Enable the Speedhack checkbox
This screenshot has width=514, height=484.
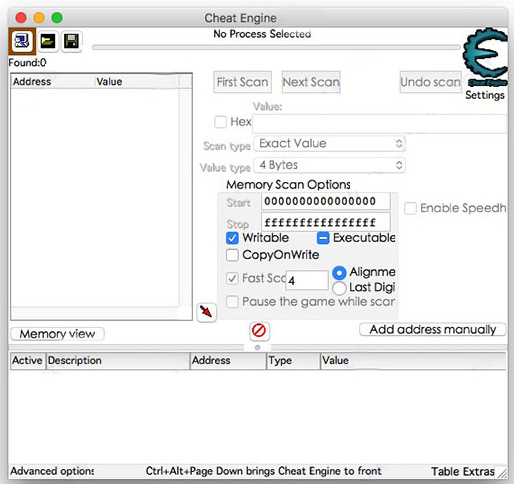coord(410,208)
